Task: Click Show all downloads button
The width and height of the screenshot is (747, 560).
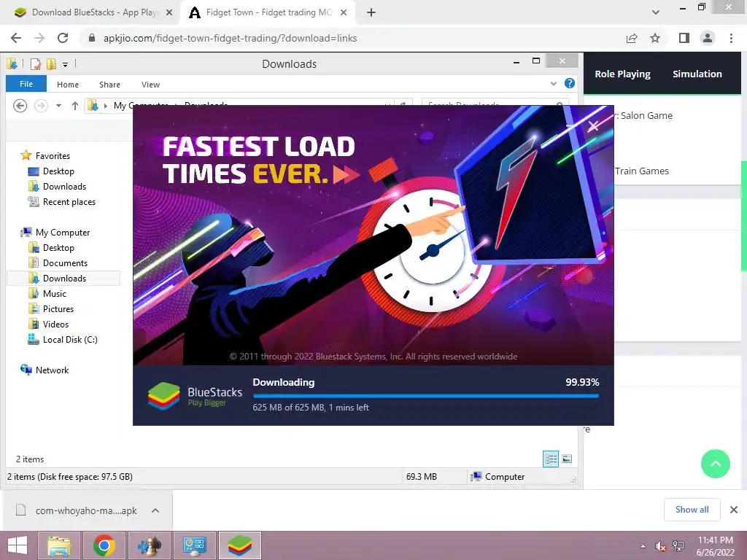Action: [x=692, y=510]
